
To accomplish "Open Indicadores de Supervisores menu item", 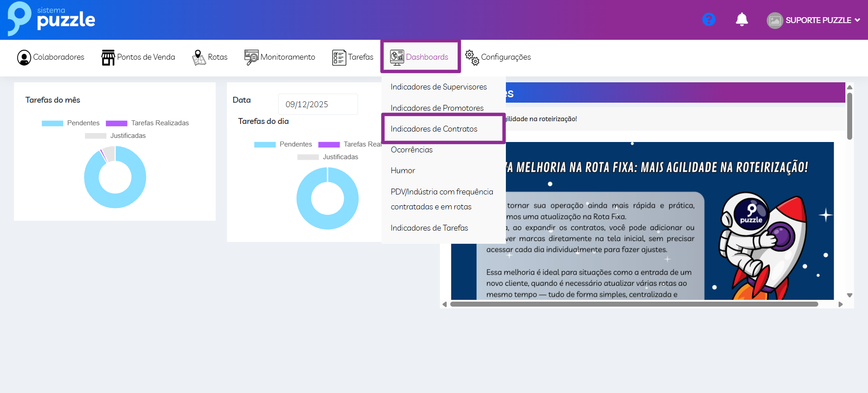I will click(439, 87).
